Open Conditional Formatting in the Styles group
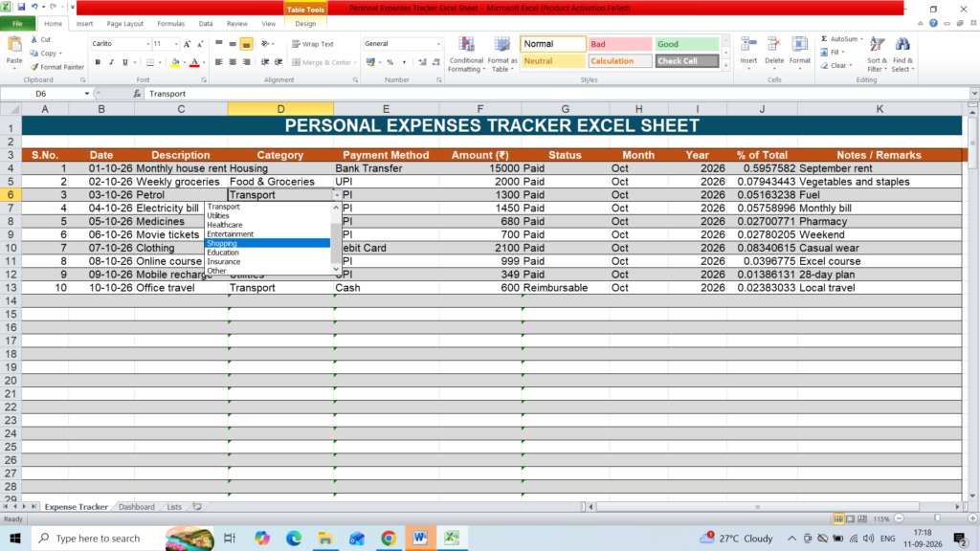 466,55
